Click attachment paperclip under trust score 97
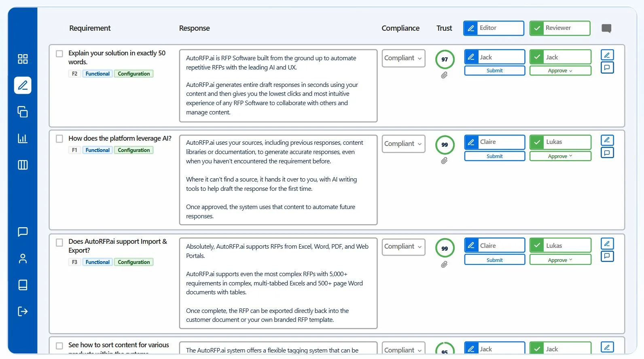 point(444,75)
